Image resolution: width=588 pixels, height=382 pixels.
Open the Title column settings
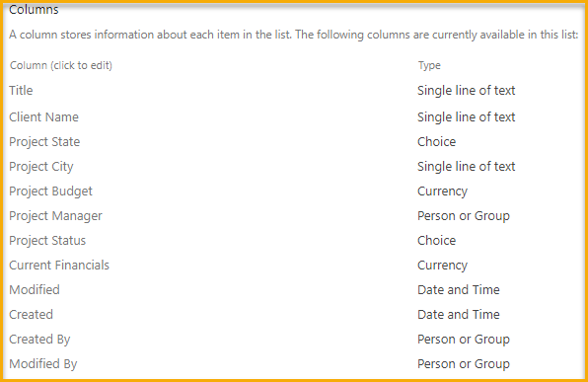click(21, 91)
